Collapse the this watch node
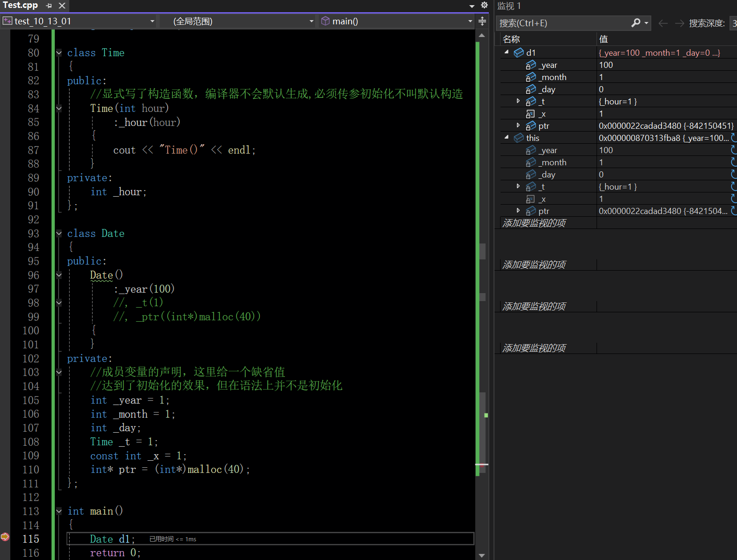737x560 pixels. 507,138
